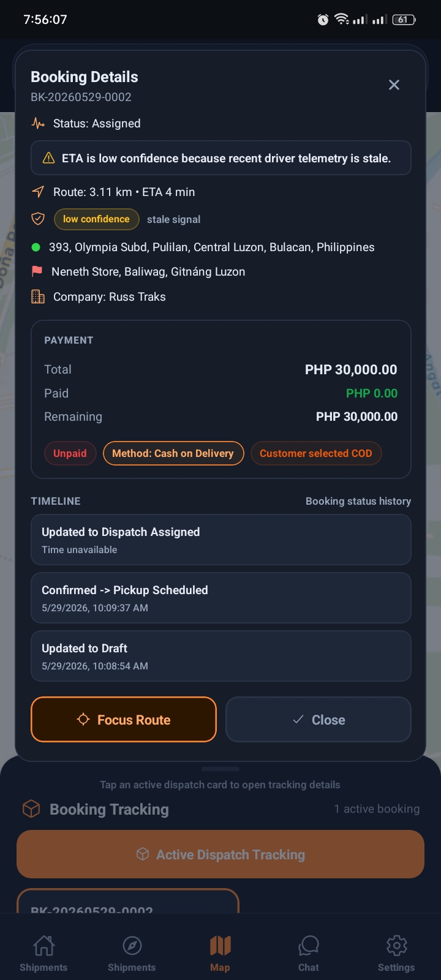Click the Focus Route button

tap(124, 720)
